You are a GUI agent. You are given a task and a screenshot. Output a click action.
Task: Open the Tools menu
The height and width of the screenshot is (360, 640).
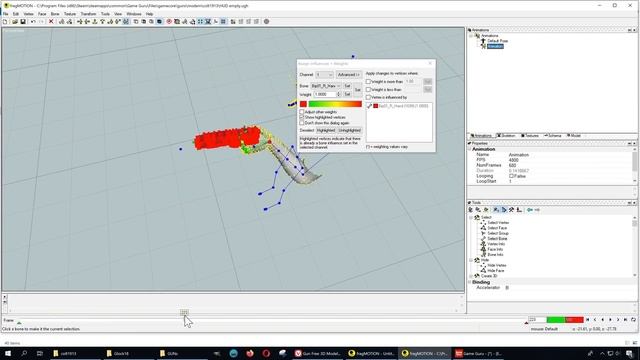tap(105, 14)
